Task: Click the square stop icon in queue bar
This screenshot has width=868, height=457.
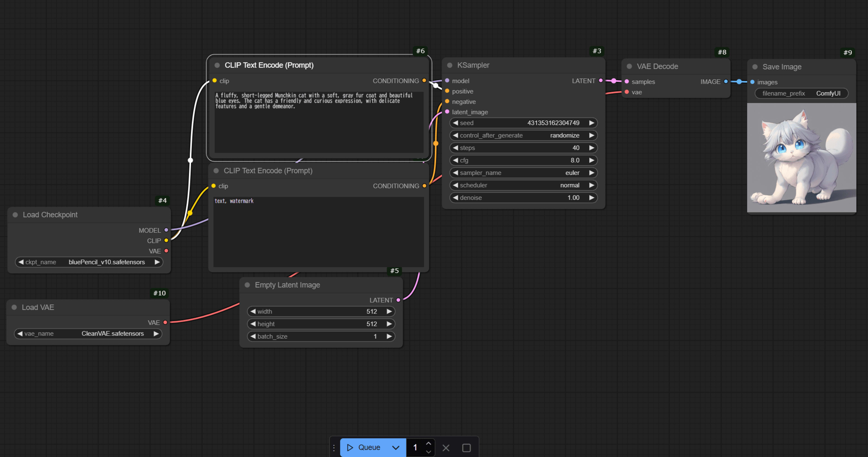Action: tap(466, 448)
